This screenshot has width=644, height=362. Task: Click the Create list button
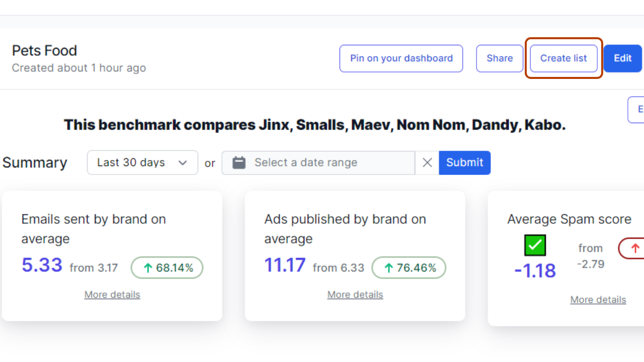tap(563, 58)
